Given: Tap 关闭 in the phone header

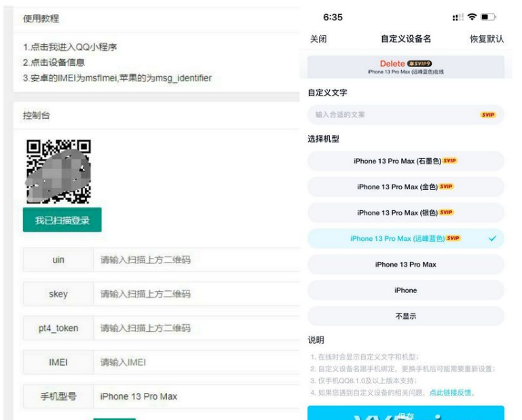Looking at the screenshot, I should point(318,39).
